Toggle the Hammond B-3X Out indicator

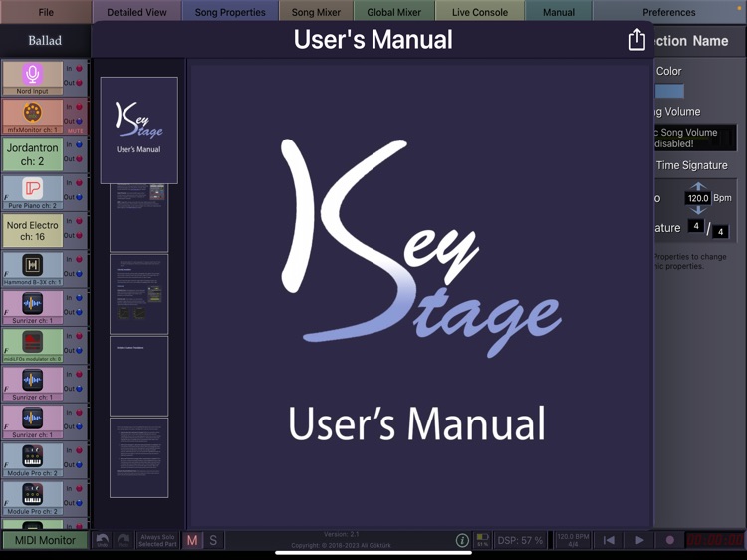click(79, 274)
